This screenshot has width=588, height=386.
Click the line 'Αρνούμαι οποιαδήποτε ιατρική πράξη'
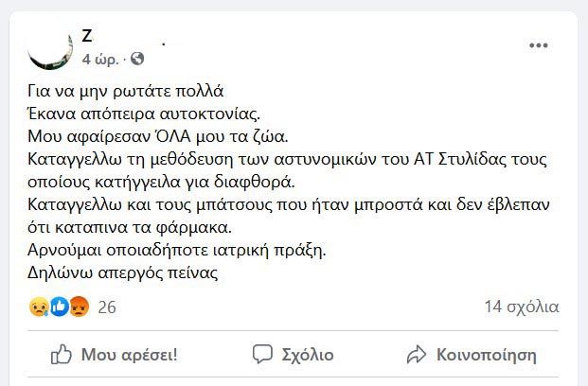pyautogui.click(x=177, y=250)
